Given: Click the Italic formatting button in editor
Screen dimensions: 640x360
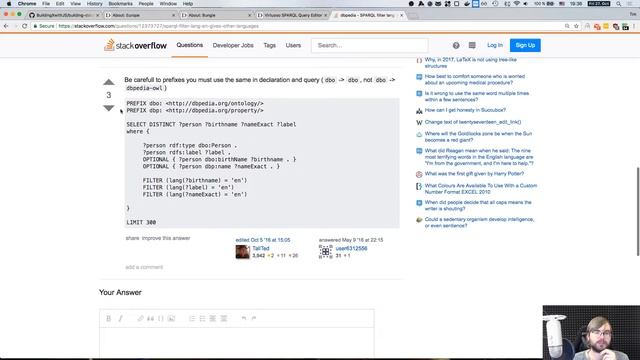Looking at the screenshot, I should point(120,318).
